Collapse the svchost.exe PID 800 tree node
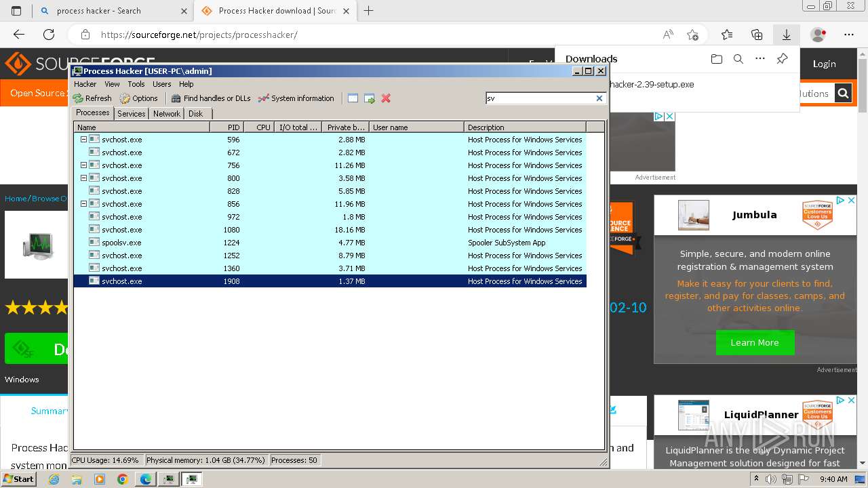This screenshot has height=488, width=868. pos(84,178)
